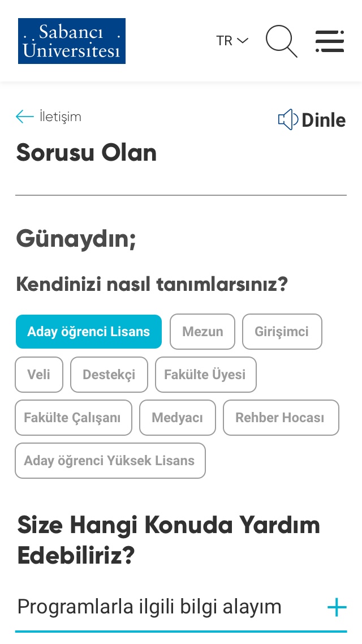
Task: Select the 'Fakülte Çalışanı' option
Action: 73,418
